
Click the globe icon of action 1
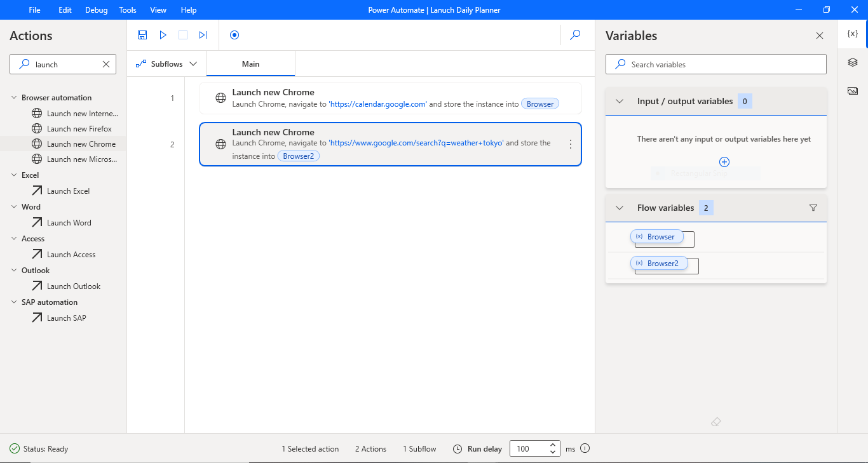coord(220,98)
